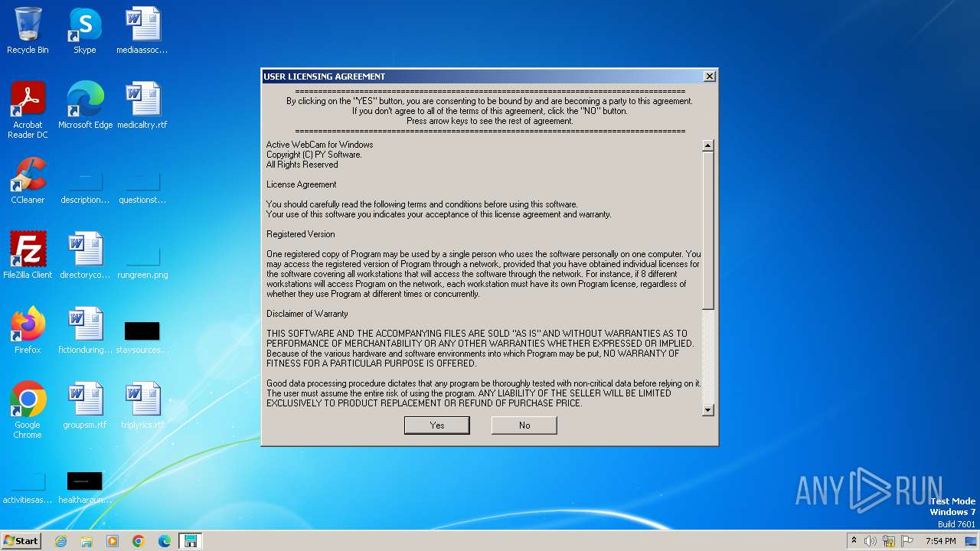Open Windows Media Player from the taskbar
This screenshot has height=551, width=980.
click(113, 540)
